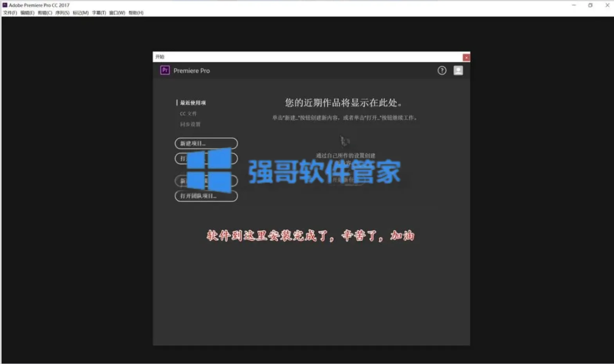Open the 文件(F) menu
614x364 pixels.
coord(10,13)
